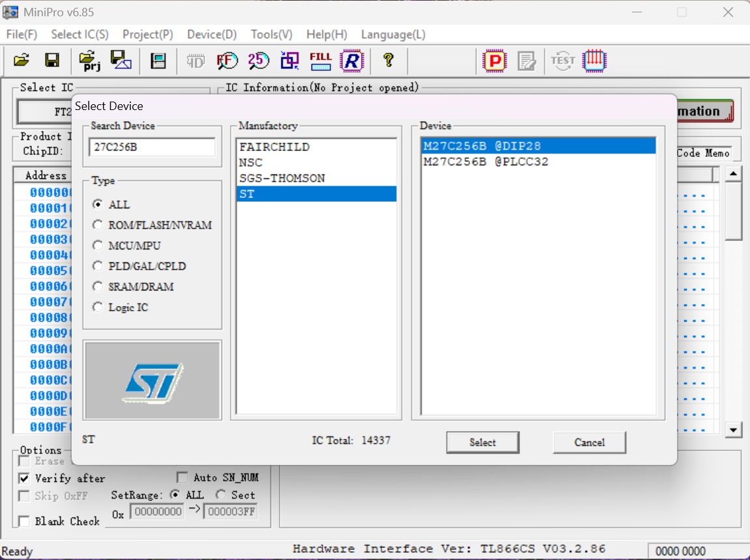Choose SGS-THOMSON in Manufactory list

[281, 178]
